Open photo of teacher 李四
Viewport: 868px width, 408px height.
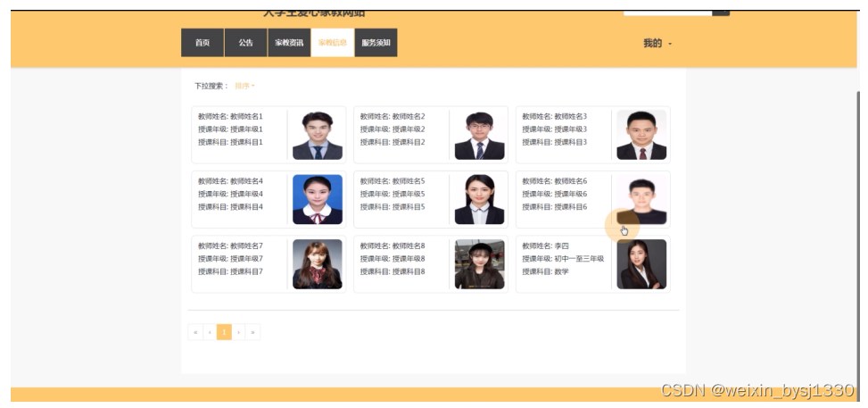click(x=641, y=264)
